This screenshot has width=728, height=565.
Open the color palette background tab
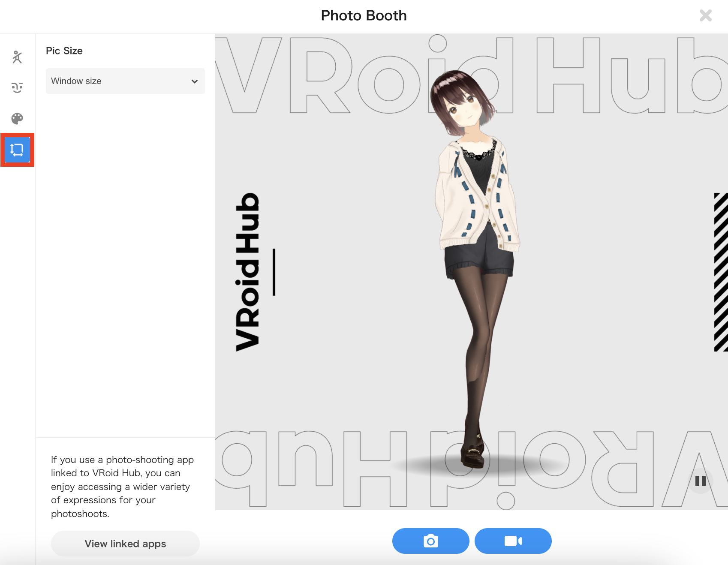17,118
